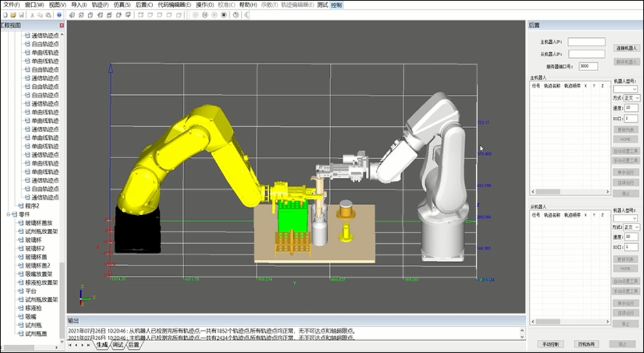Open the 轨迹(P) menu
Image resolution: width=644 pixels, height=353 pixels.
tap(100, 5)
